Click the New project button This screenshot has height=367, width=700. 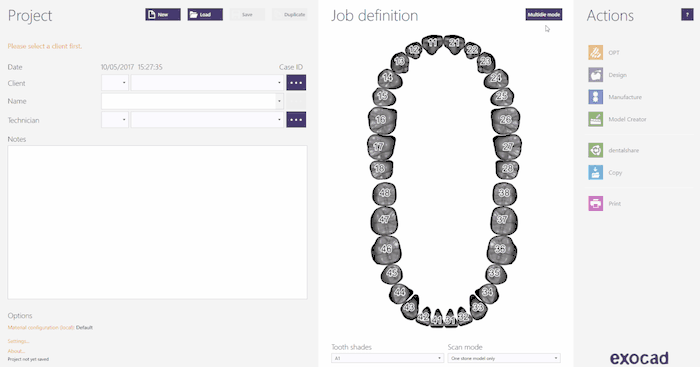coord(163,15)
